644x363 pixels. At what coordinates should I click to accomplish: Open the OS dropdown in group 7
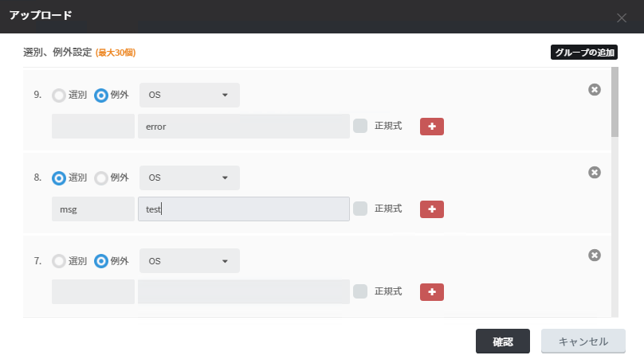(x=190, y=261)
